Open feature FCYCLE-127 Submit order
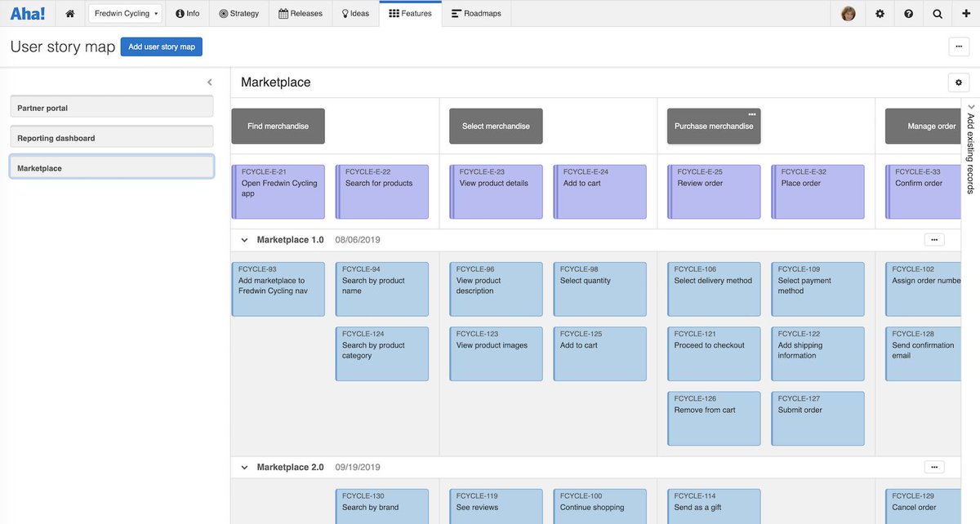The image size is (980, 524). pos(818,419)
